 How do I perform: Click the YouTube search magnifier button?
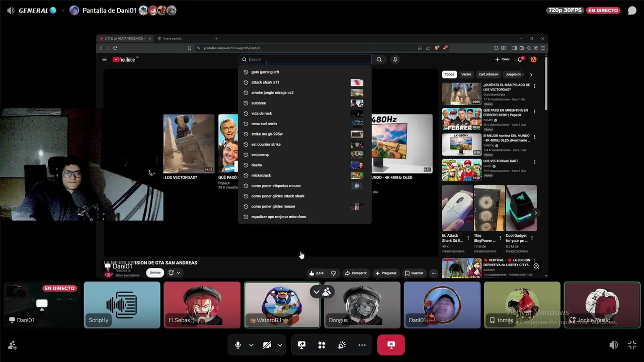click(x=379, y=59)
